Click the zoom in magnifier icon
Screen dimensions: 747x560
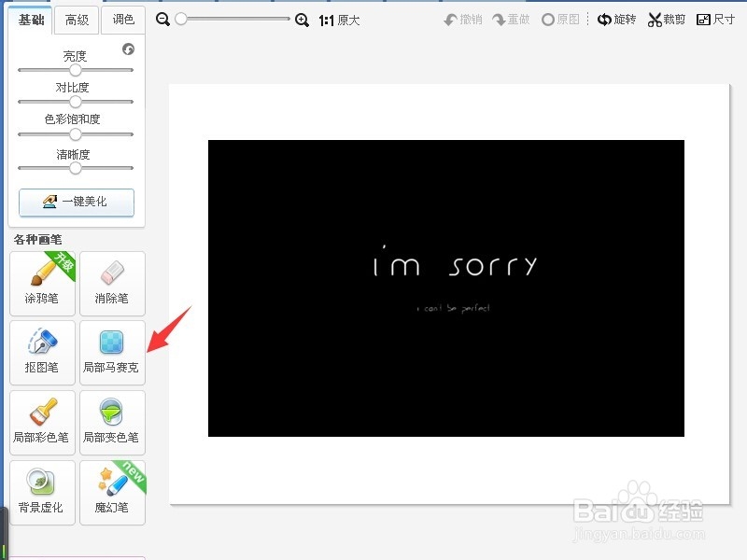tap(302, 20)
